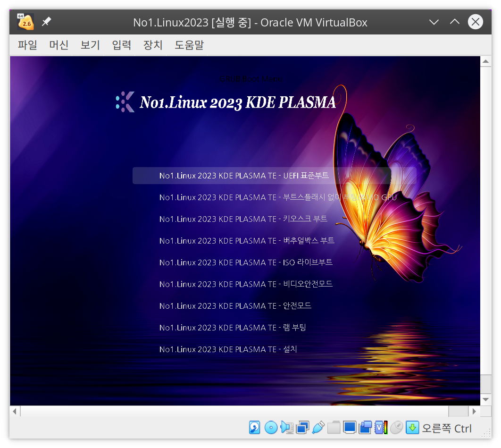Select the 부트스플래시 없이 부팅 boot entry

point(278,197)
